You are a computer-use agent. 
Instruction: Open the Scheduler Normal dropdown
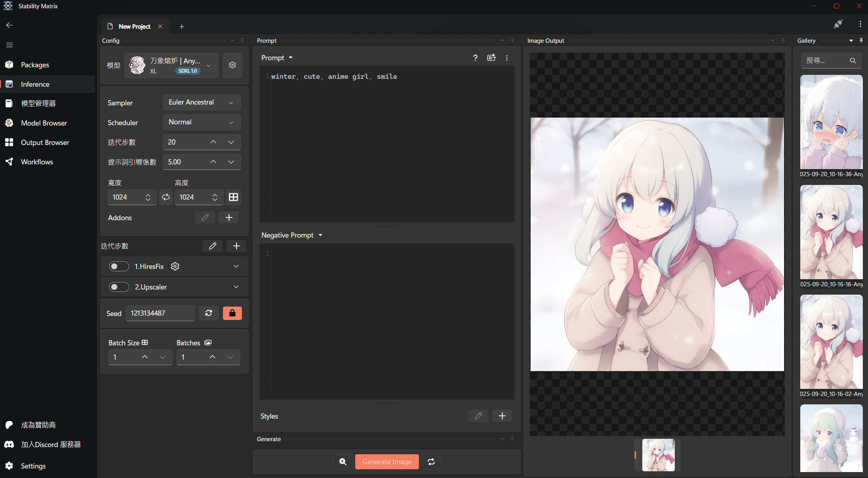pyautogui.click(x=202, y=122)
